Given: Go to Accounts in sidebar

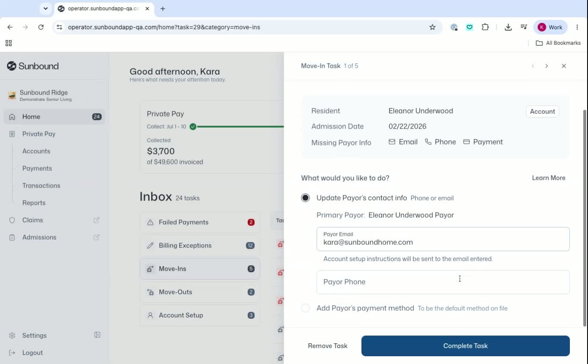Looking at the screenshot, I should pyautogui.click(x=36, y=151).
